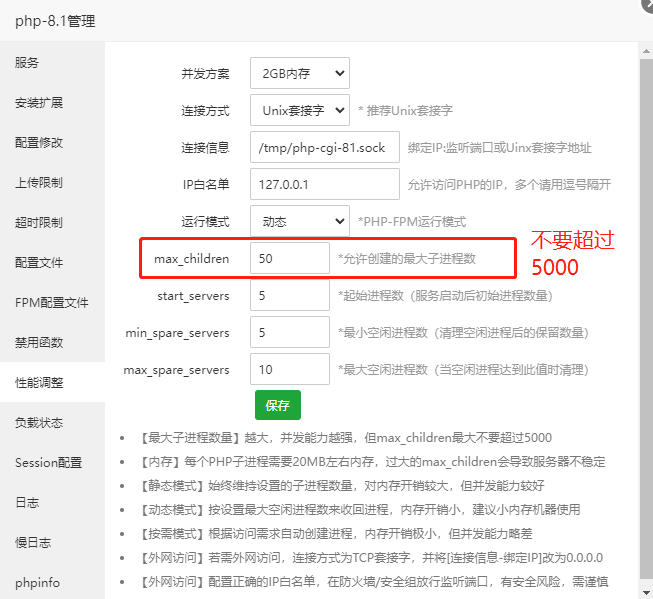Click the min_spare_servers input field
Viewport: 653px width, 599px height.
pyautogui.click(x=289, y=332)
